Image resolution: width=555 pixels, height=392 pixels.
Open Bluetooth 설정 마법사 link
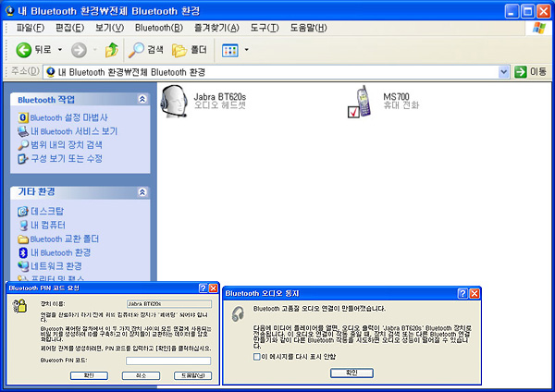click(68, 117)
